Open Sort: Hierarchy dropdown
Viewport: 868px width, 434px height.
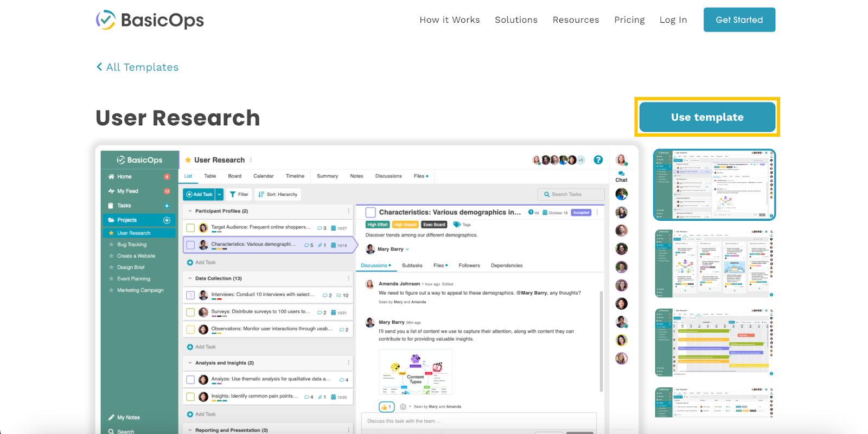(x=278, y=194)
